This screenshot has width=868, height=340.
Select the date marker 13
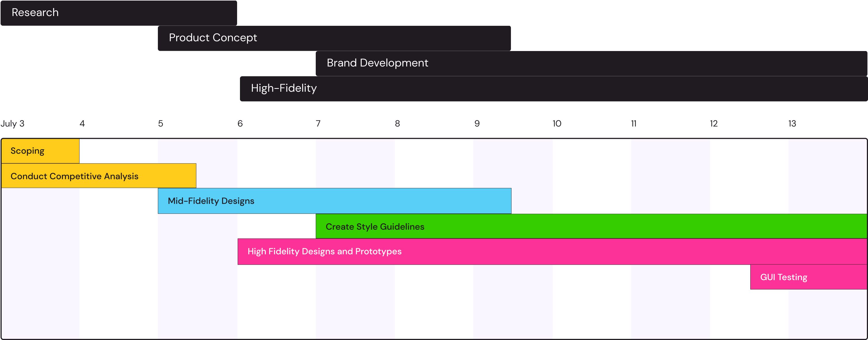click(x=792, y=124)
